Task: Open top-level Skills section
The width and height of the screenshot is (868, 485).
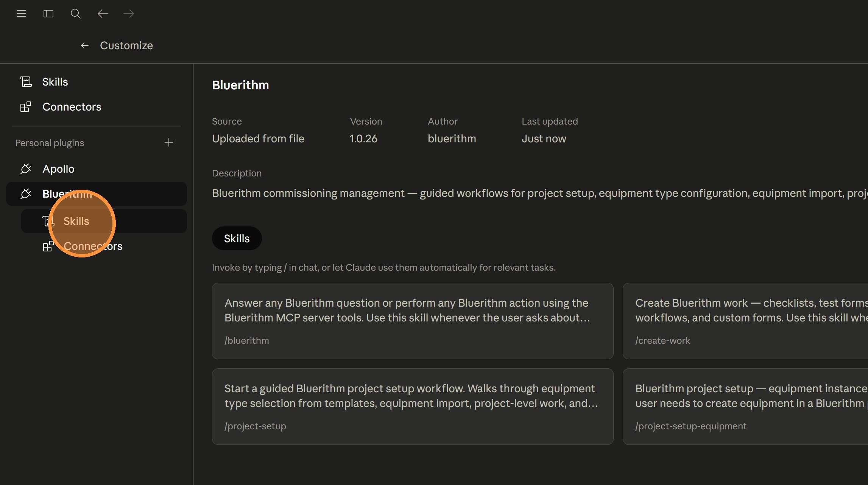Action: (55, 82)
